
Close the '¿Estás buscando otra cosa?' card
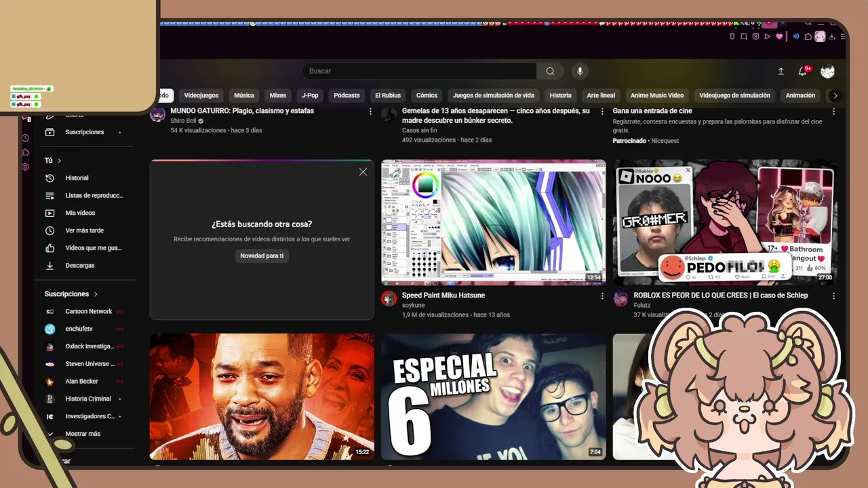click(x=363, y=172)
